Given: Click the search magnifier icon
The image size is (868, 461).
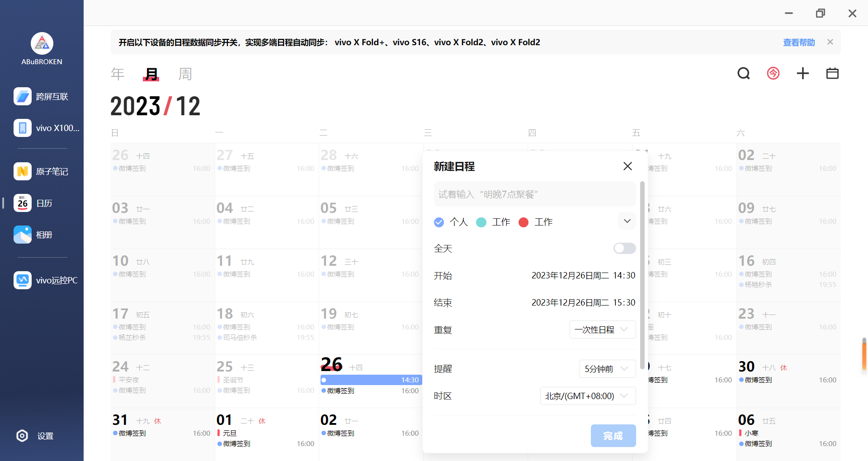Looking at the screenshot, I should point(744,73).
